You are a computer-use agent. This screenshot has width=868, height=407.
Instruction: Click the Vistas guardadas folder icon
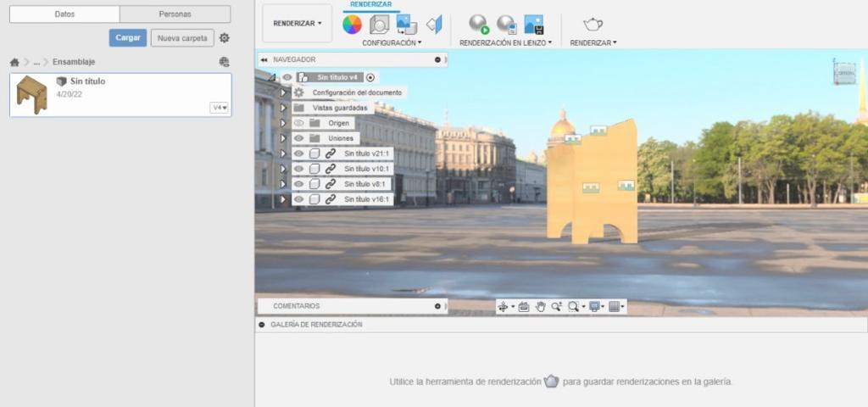point(299,108)
